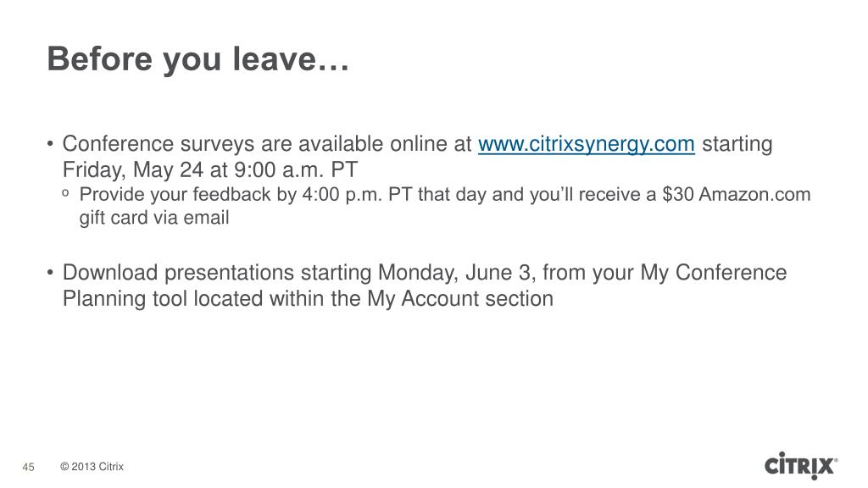This screenshot has width=868, height=488.
Task: Click the words 'Download presentations'
Action: pyautogui.click(x=178, y=273)
